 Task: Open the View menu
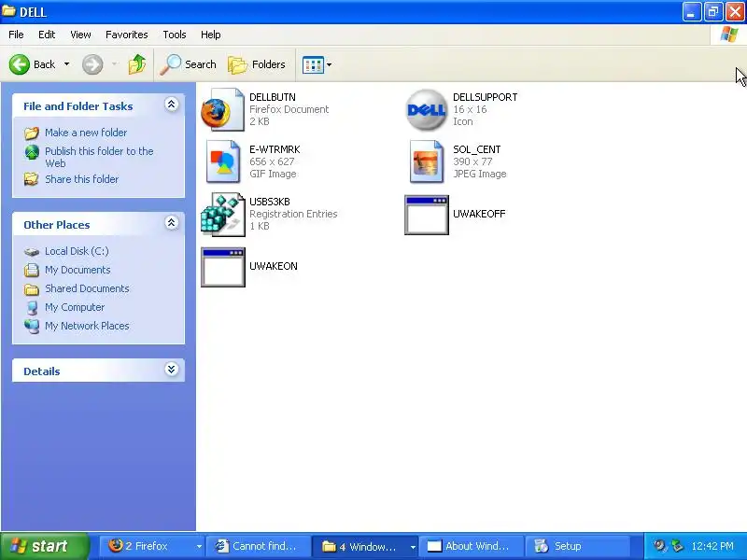click(x=80, y=35)
